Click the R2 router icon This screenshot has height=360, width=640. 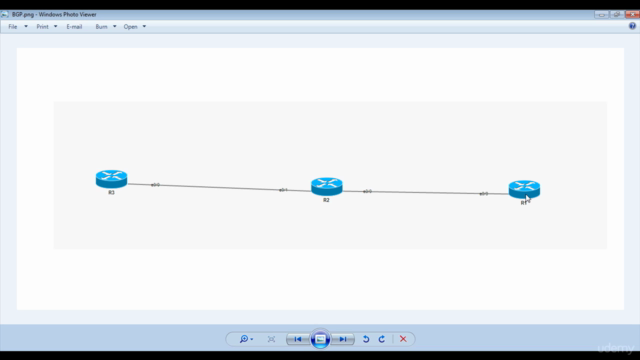pos(327,187)
